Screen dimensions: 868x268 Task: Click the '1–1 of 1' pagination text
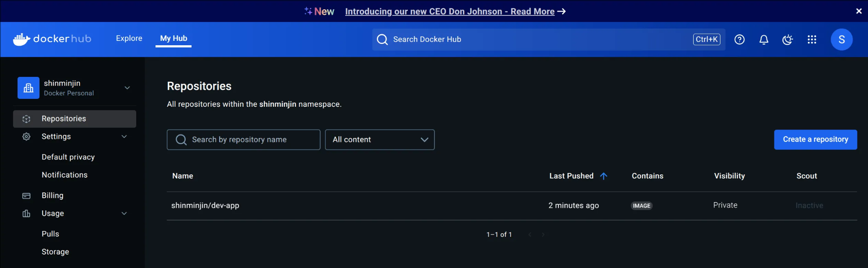tap(499, 235)
